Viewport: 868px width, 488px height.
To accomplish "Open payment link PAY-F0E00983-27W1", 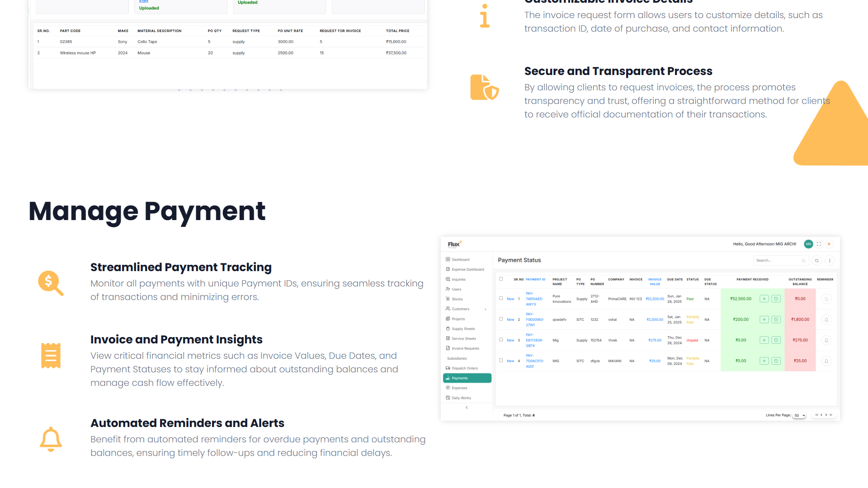I will pyautogui.click(x=535, y=320).
